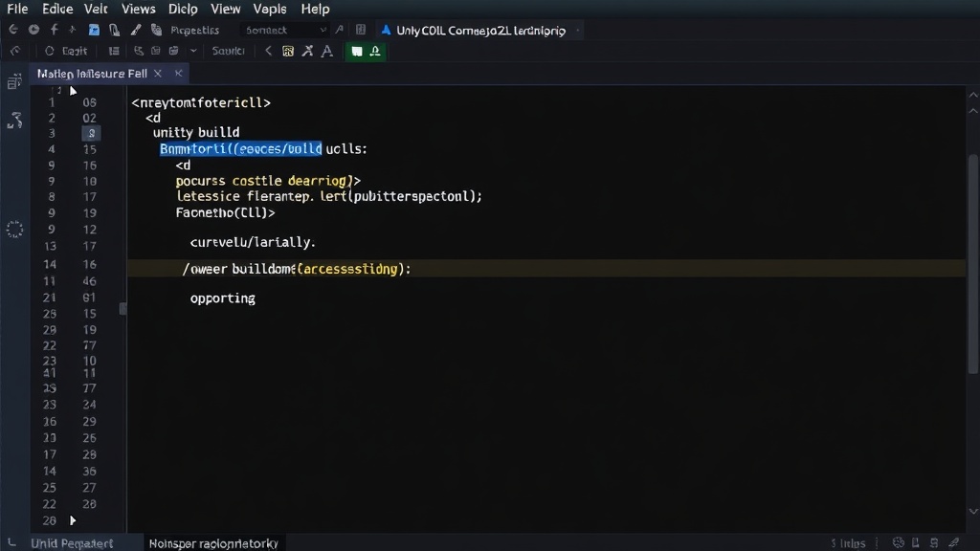
Task: Click the pencil icon at the status bar's right end
Action: [954, 543]
